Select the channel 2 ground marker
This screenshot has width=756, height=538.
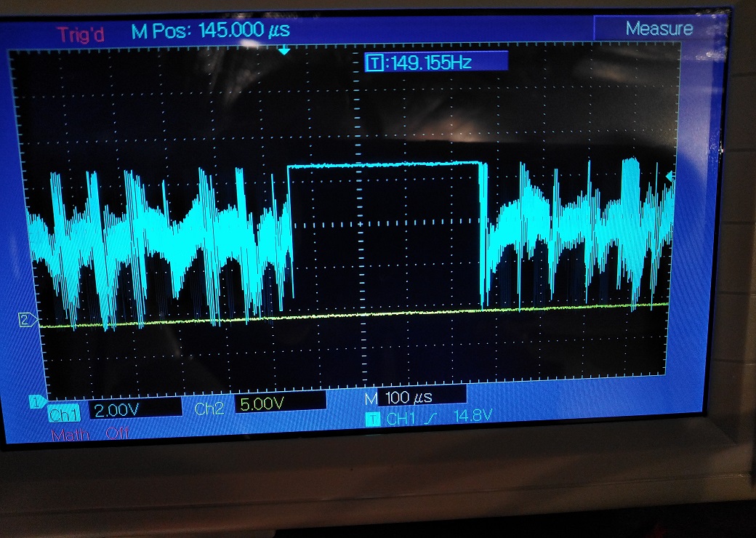tap(27, 319)
